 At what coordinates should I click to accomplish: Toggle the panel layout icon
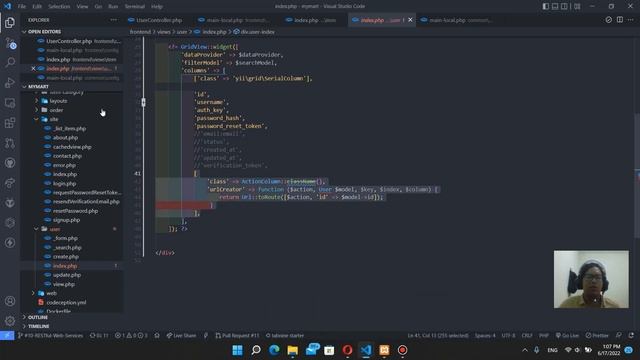[555, 6]
